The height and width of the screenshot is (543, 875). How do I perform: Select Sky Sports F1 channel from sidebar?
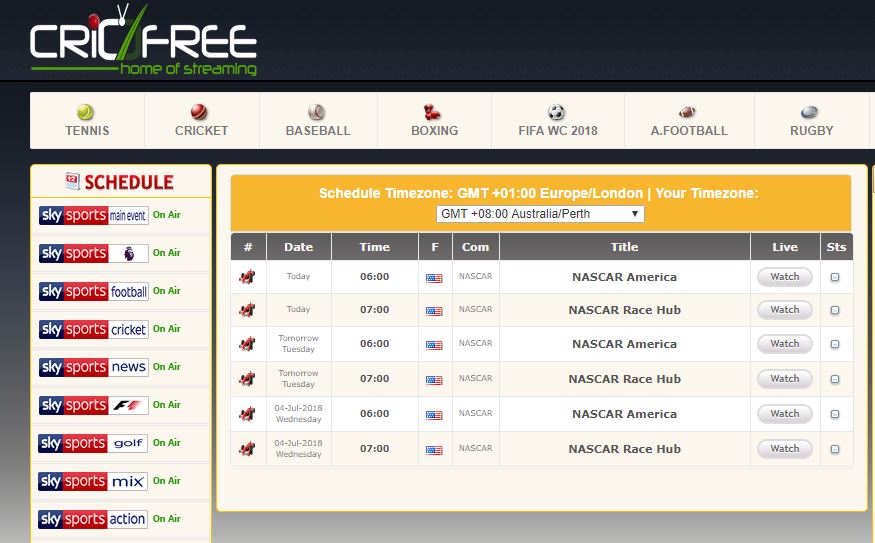pos(93,405)
